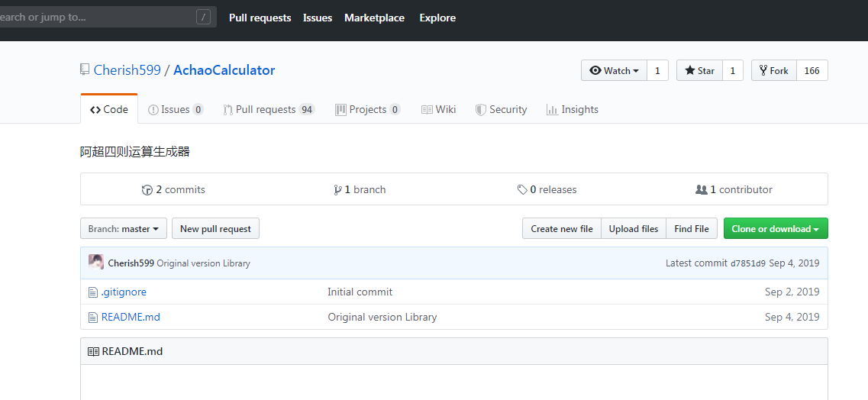This screenshot has height=400, width=868.
Task: Click the file icon next to .gitignore
Action: pos(93,292)
